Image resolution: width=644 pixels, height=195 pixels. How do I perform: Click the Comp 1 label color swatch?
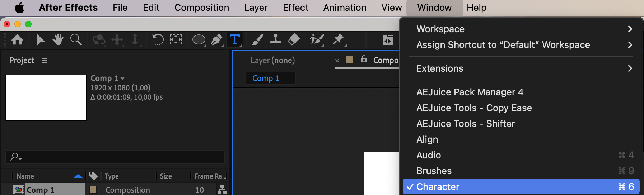pos(93,190)
